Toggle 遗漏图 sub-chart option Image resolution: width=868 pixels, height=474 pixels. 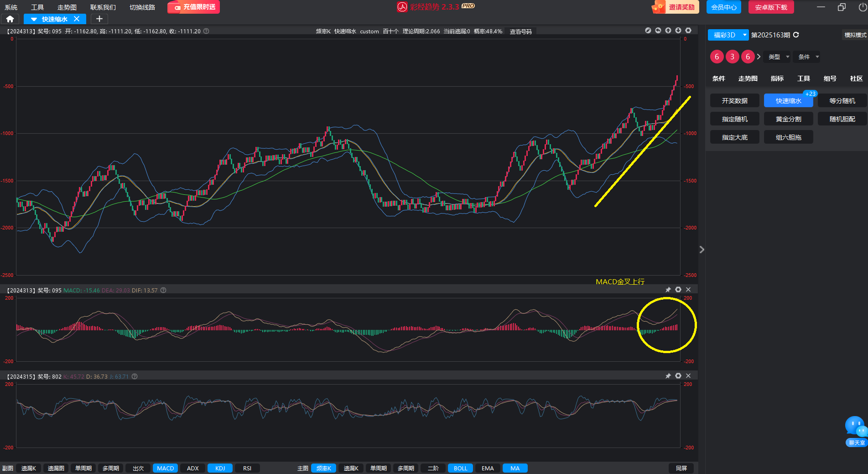(56, 468)
